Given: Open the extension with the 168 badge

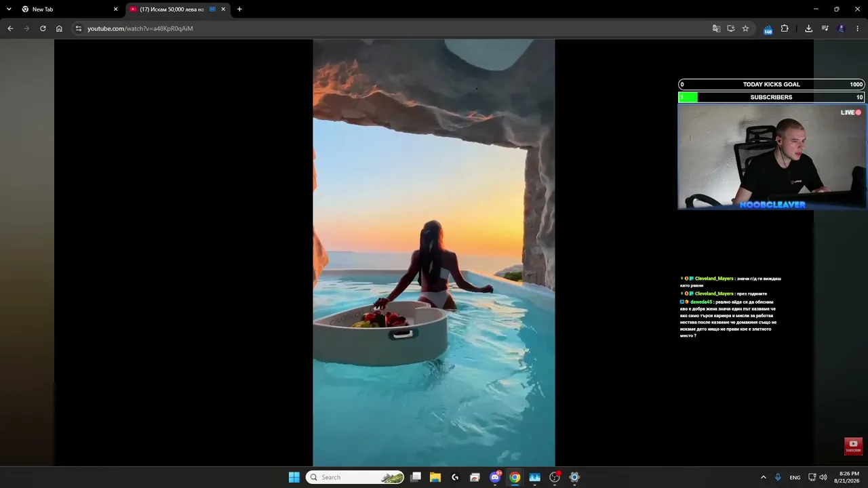Looking at the screenshot, I should click(768, 29).
